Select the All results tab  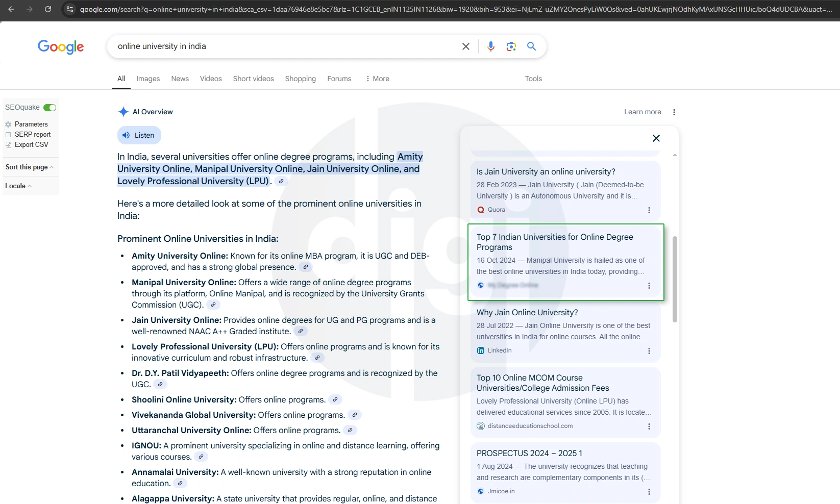pos(121,79)
